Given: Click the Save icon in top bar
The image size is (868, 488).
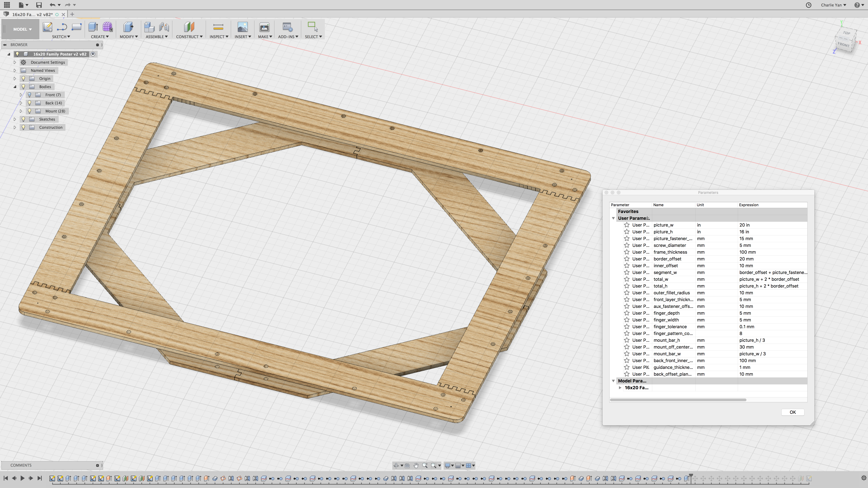Looking at the screenshot, I should pyautogui.click(x=39, y=5).
